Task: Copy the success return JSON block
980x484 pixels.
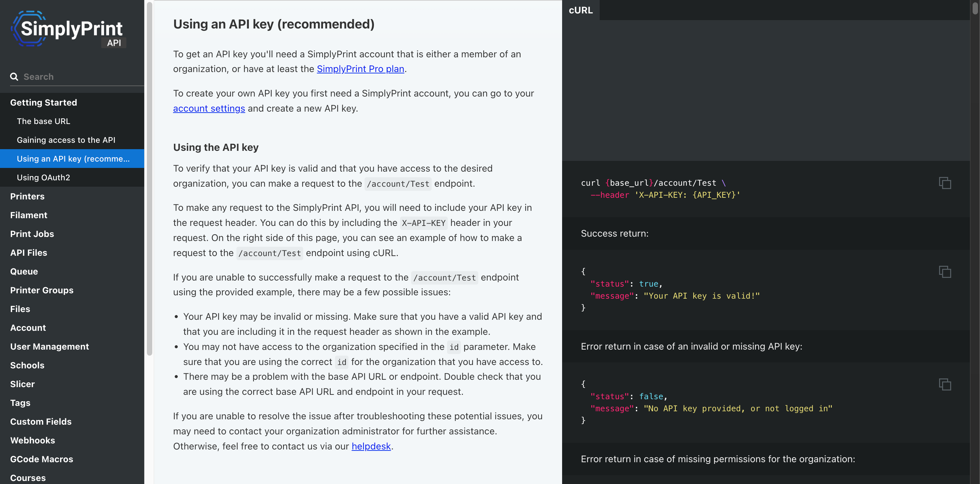Action: click(x=945, y=271)
